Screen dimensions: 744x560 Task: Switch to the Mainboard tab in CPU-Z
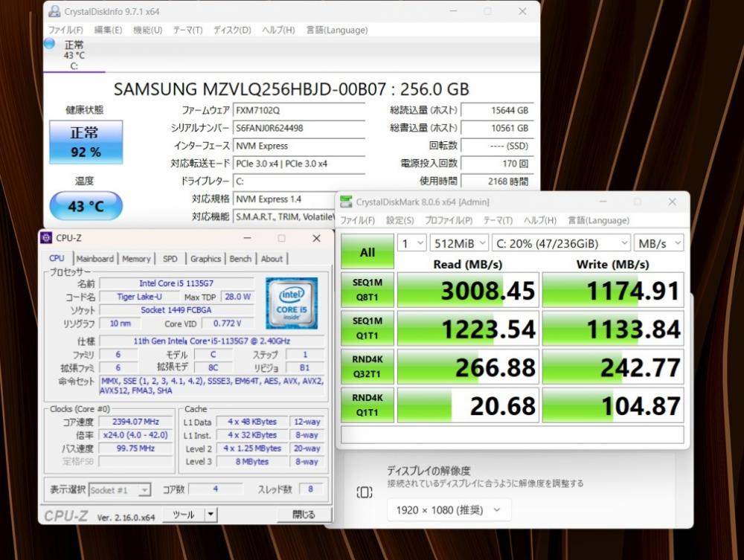[x=95, y=258]
